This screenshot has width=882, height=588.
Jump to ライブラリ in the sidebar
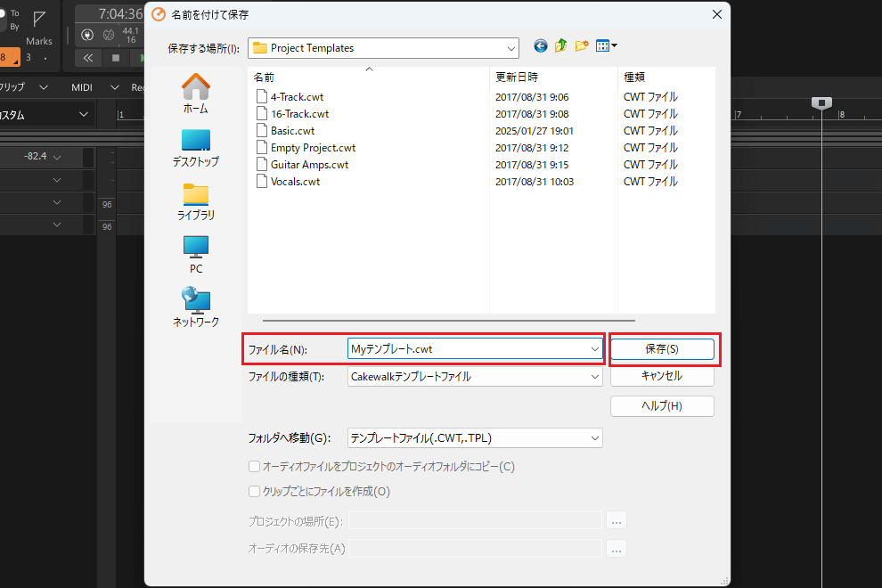point(195,201)
